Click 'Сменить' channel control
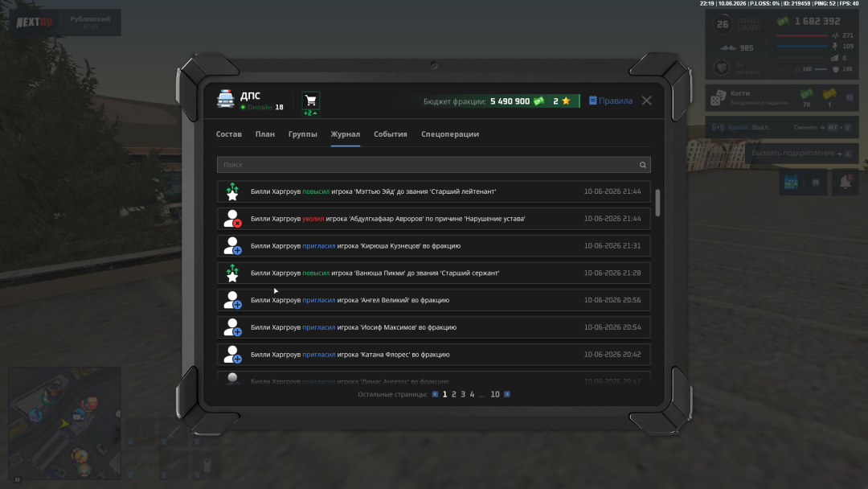 822,127
